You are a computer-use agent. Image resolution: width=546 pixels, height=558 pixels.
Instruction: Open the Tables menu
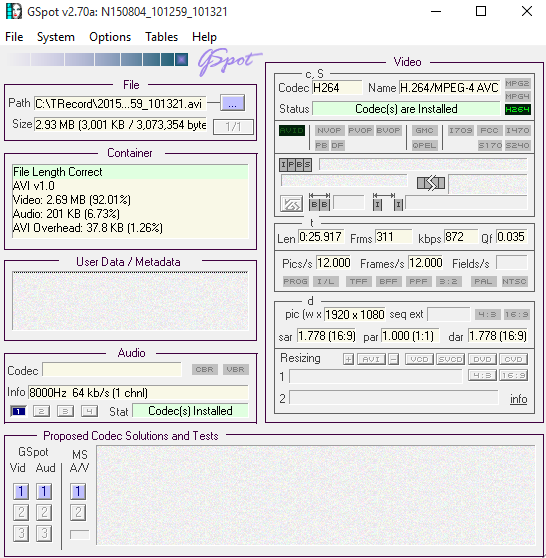(x=161, y=37)
